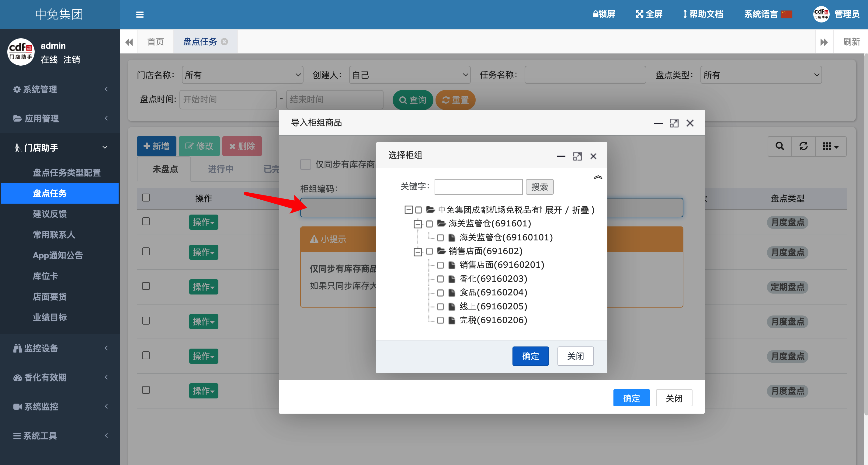Viewport: 868px width, 465px height.
Task: Check the 香化(69160203) checkbox
Action: tap(440, 279)
